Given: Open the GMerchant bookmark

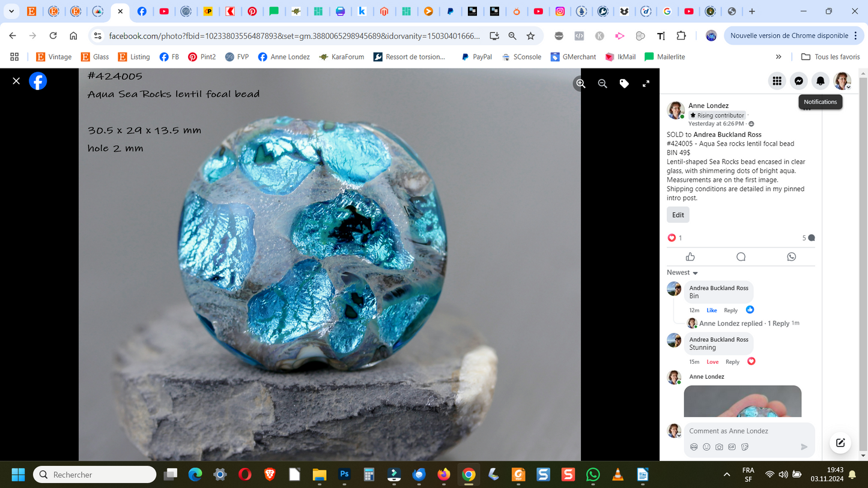Looking at the screenshot, I should click(x=573, y=57).
